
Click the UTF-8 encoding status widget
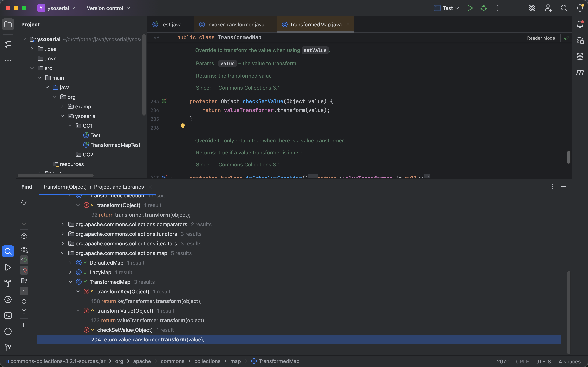[543, 361]
